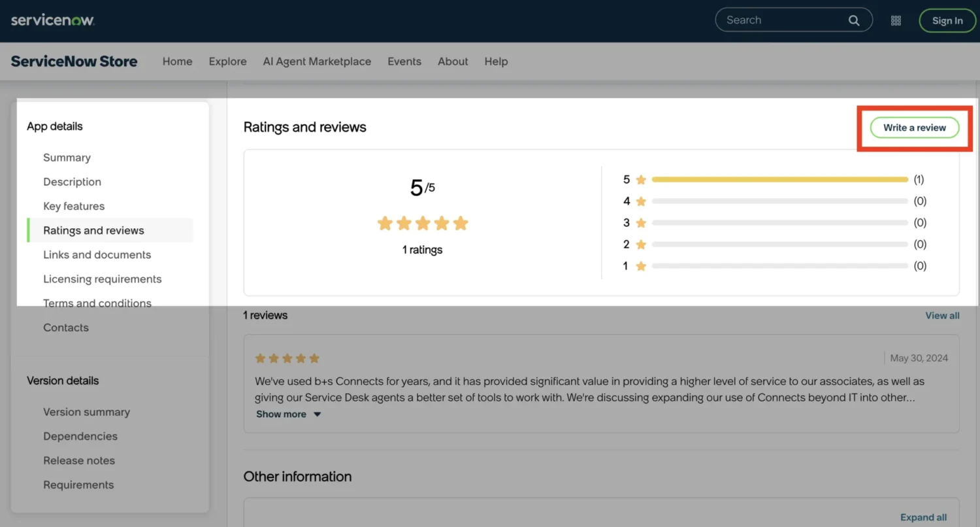
Task: Open the Help menu item
Action: 496,61
